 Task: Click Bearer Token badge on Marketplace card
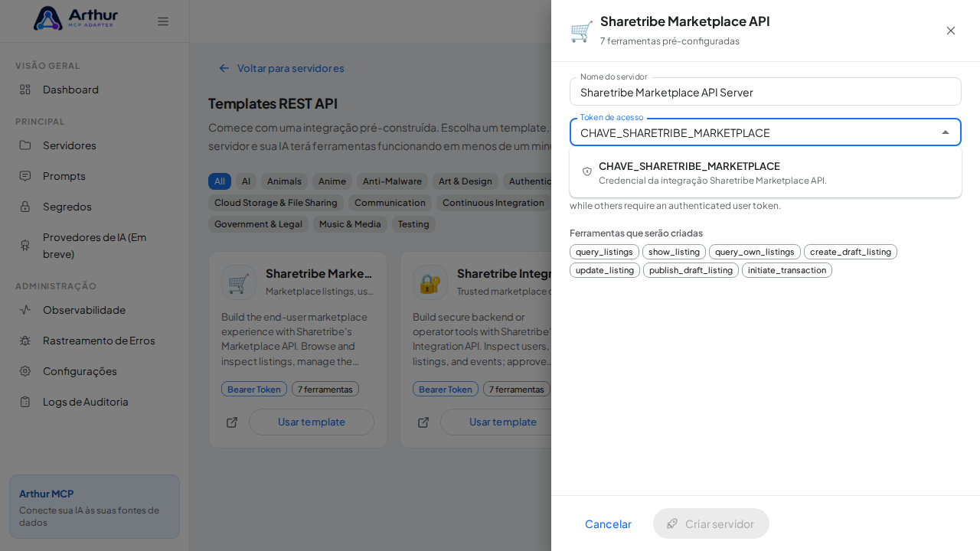(x=254, y=389)
